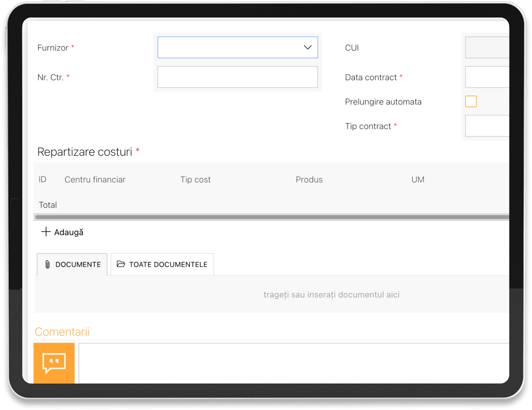
Task: Click the paperclip icon in Documente tab
Action: click(x=47, y=264)
